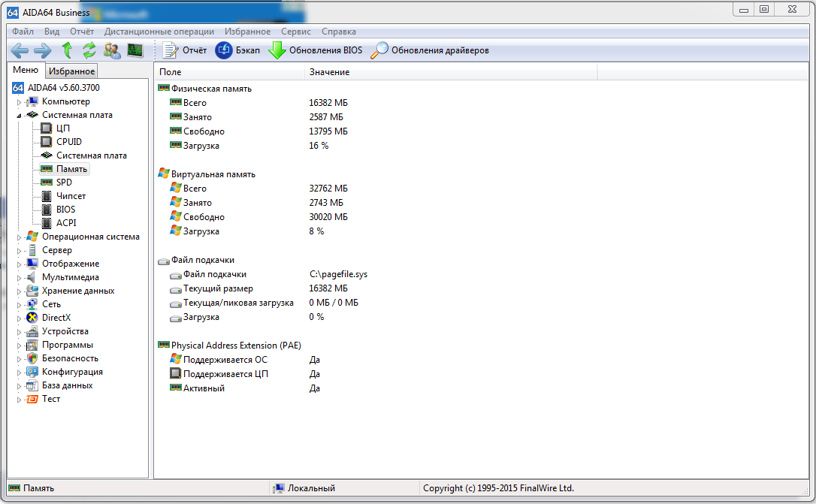Select the Виртуальная память group row
This screenshot has height=504, width=816.
(x=207, y=174)
